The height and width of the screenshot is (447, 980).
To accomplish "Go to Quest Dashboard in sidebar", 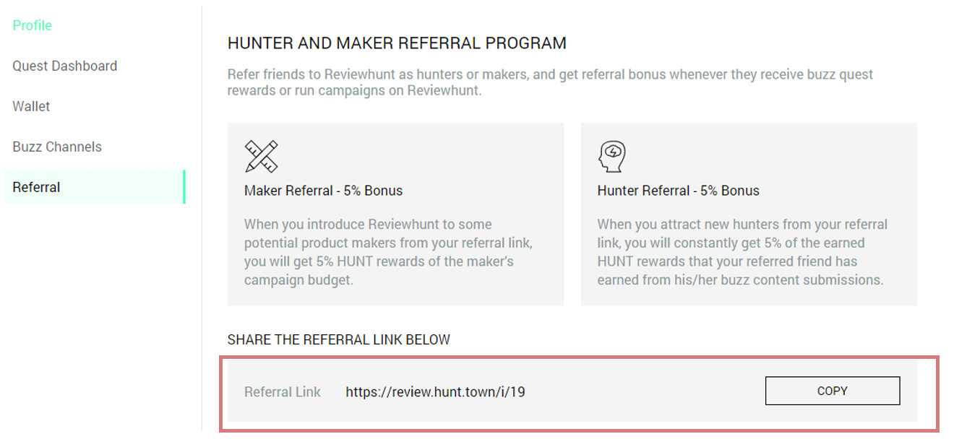I will [65, 66].
